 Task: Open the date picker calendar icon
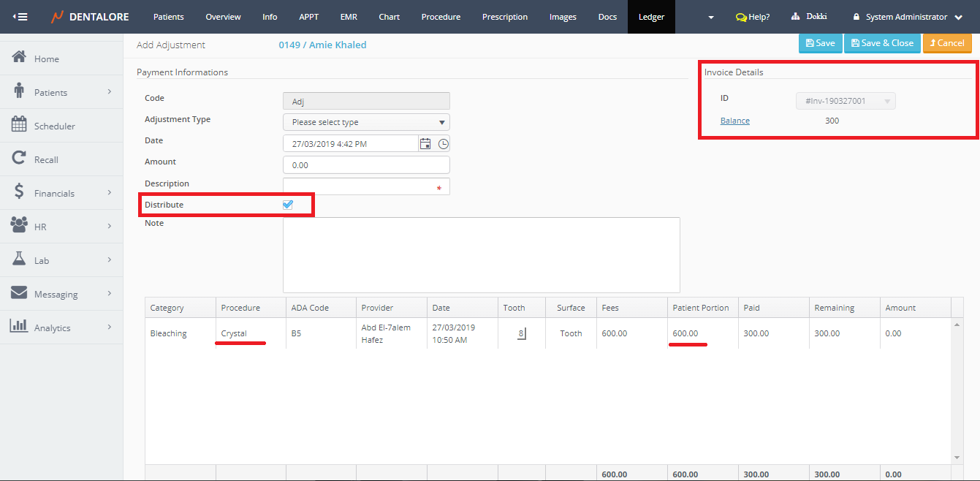425,144
